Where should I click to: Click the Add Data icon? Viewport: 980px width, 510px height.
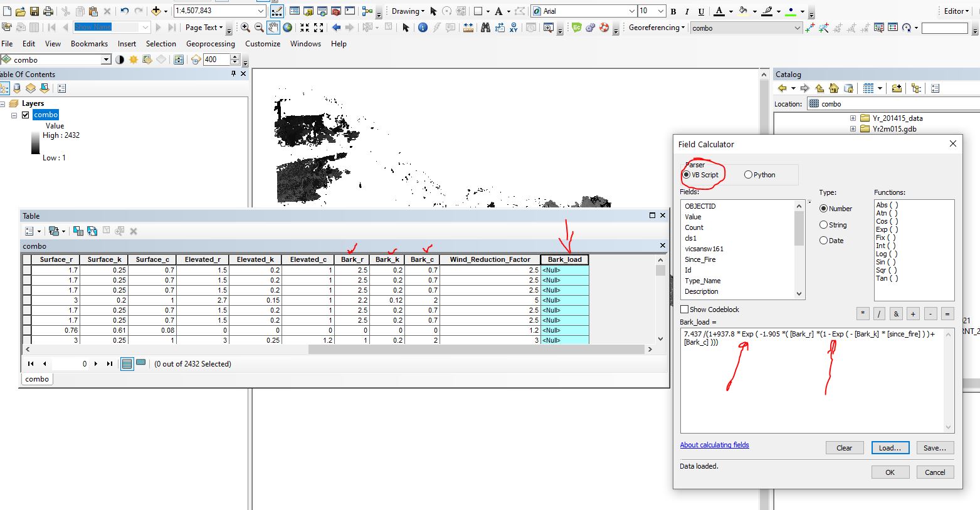[x=157, y=11]
